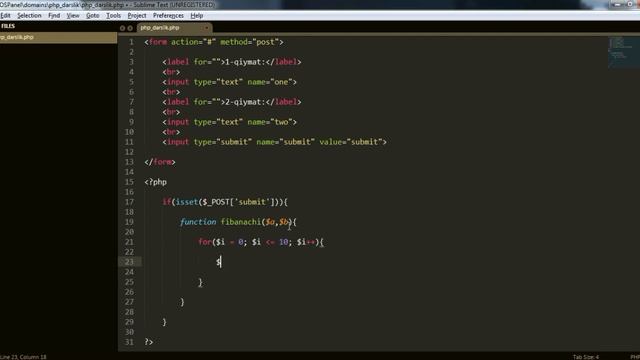This screenshot has height=360, width=640.
Task: Click line number 23 in the gutter
Action: [x=129, y=262]
